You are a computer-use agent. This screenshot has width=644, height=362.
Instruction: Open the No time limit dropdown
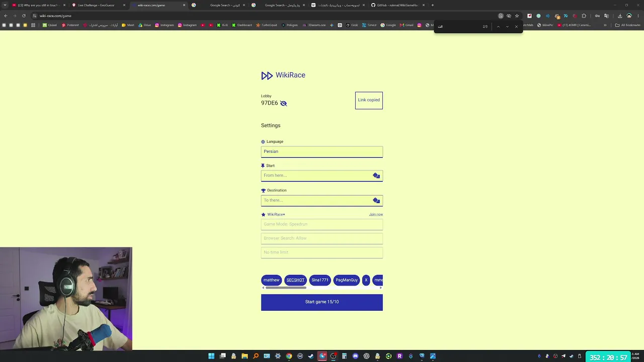(322, 252)
